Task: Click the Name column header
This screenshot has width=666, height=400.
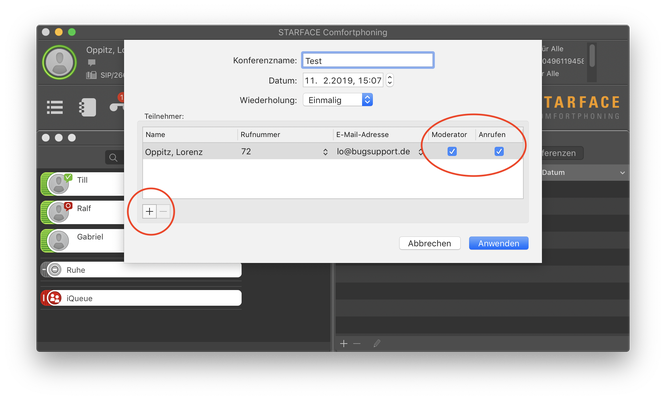Action: tap(189, 135)
